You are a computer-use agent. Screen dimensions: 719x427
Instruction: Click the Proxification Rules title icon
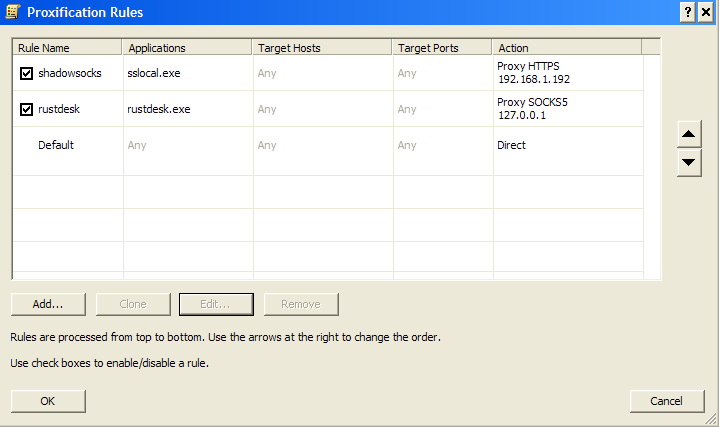pos(13,11)
